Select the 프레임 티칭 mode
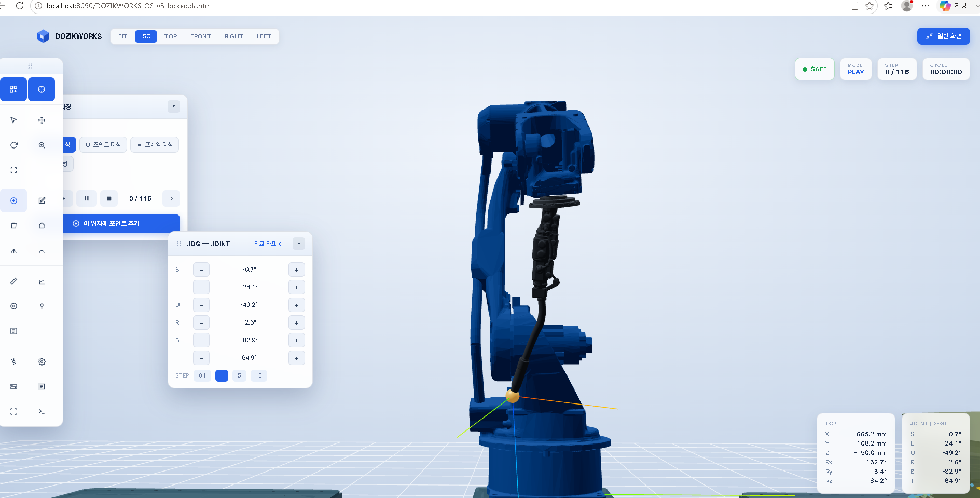Screen dimensions: 980x498 pyautogui.click(x=155, y=145)
